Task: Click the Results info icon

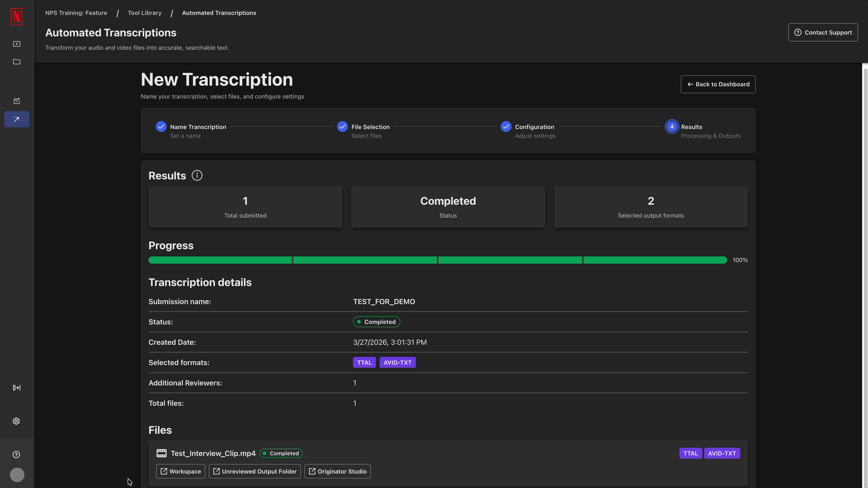Action: (197, 175)
